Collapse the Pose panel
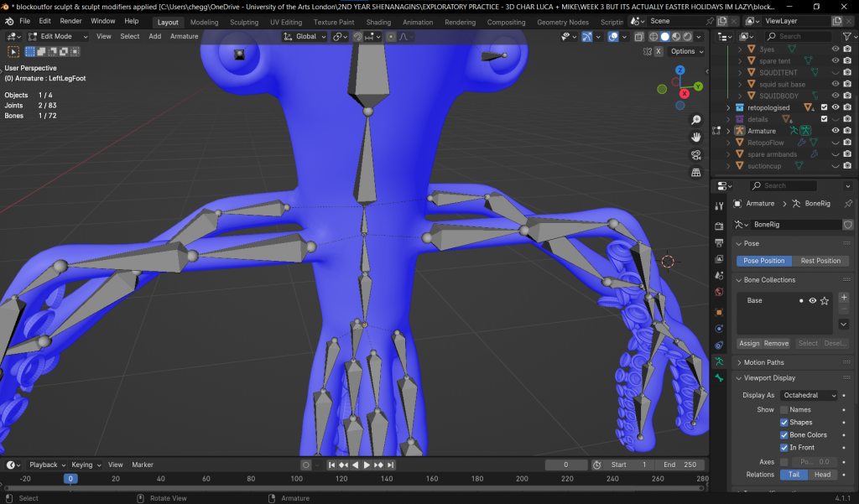 [739, 244]
